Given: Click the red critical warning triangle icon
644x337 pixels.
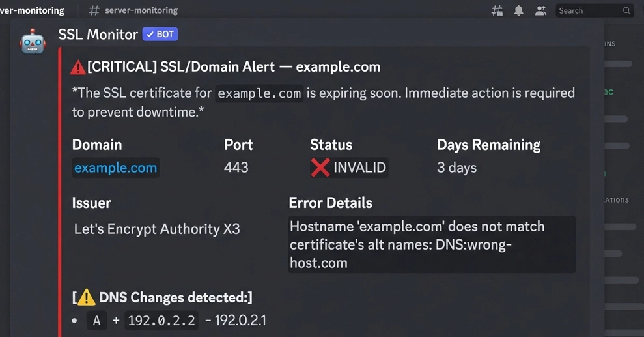Looking at the screenshot, I should pyautogui.click(x=77, y=67).
